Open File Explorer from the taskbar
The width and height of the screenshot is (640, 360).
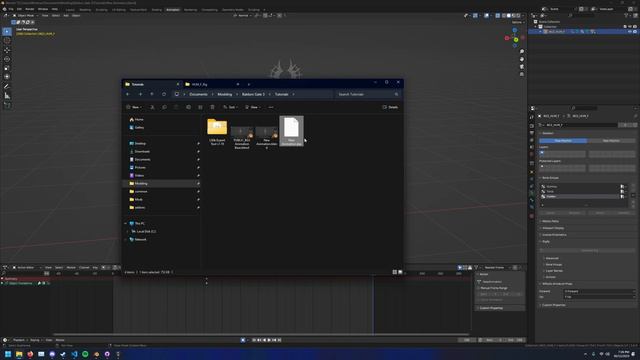[19, 354]
